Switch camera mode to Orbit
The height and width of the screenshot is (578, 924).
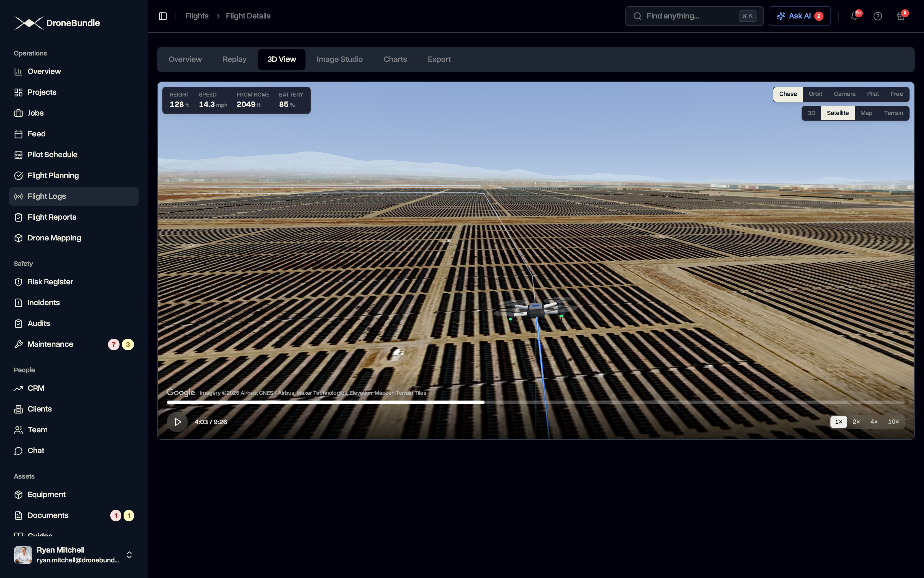[x=815, y=94]
